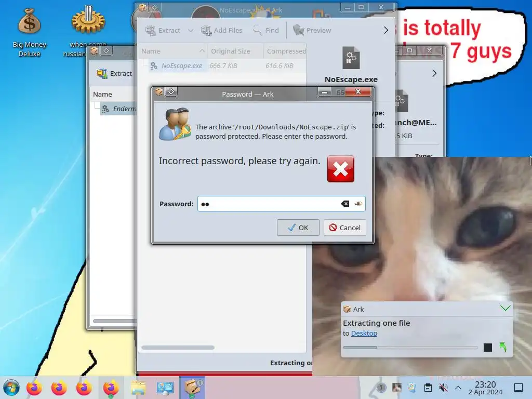The image size is (532, 399).
Task: Open the Big Money Deluxe desktop icon
Action: [29, 32]
